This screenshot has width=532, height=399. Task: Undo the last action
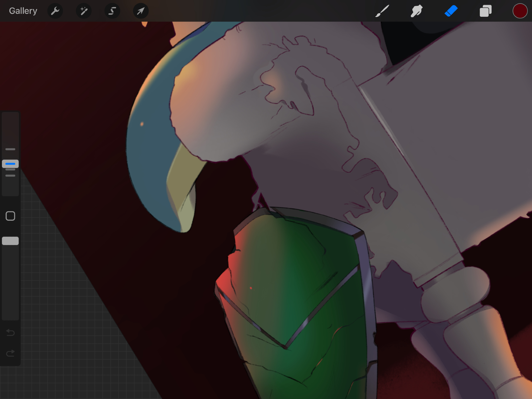(x=10, y=332)
